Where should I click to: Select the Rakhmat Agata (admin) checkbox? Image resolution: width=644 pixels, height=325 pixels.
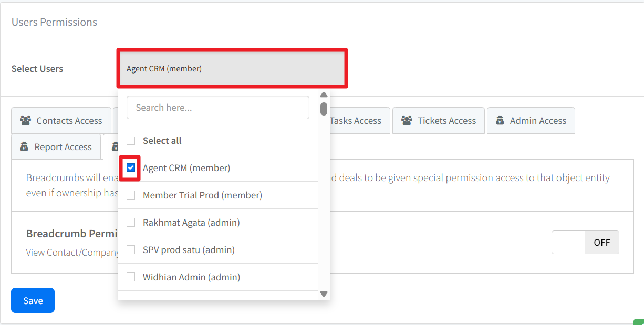point(131,223)
